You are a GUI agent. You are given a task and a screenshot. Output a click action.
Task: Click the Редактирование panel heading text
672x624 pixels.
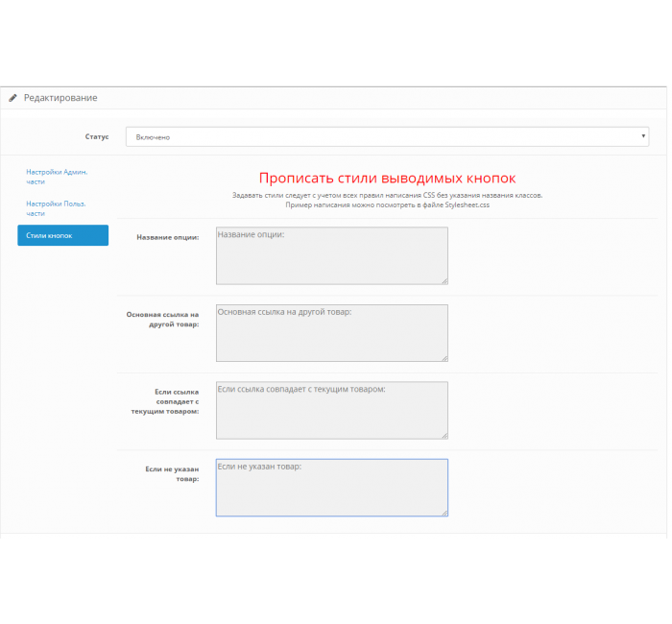[60, 98]
